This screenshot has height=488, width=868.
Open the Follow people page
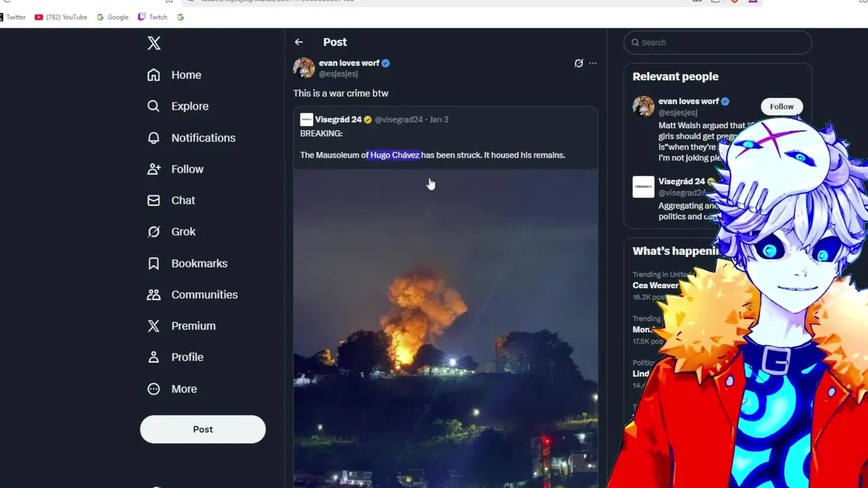pos(175,169)
